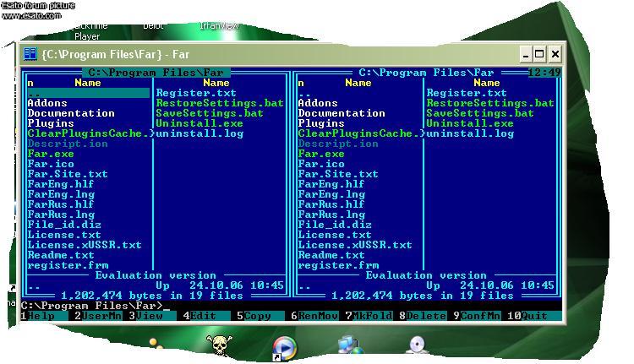634x364 pixels.
Task: Select Readme.txt in right panel
Action: (331, 255)
